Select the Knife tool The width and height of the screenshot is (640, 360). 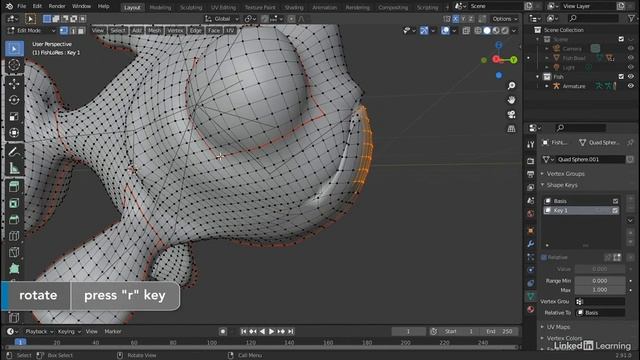[x=14, y=252]
